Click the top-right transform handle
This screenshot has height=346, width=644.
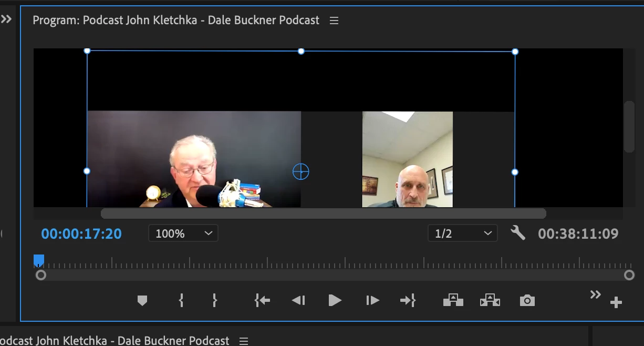[515, 52]
